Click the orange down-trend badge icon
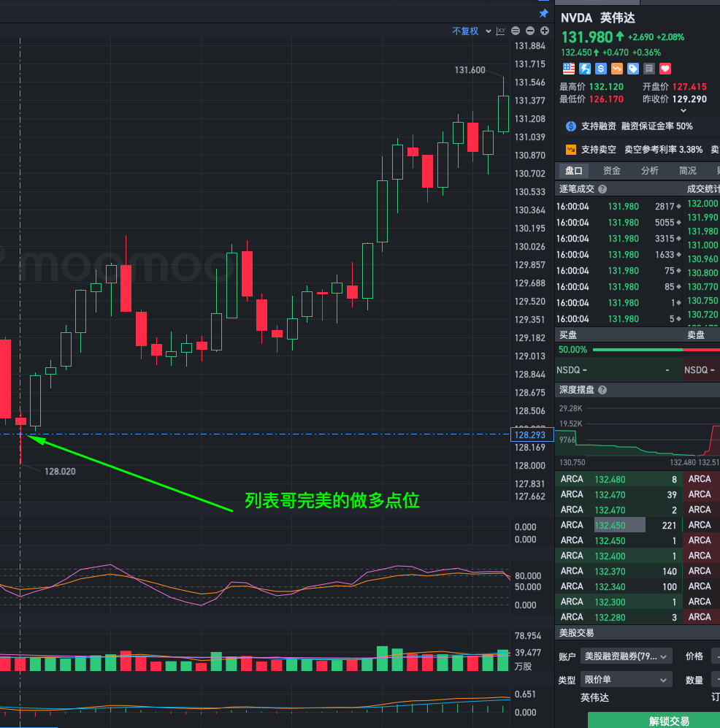720x728 pixels. pyautogui.click(x=617, y=69)
